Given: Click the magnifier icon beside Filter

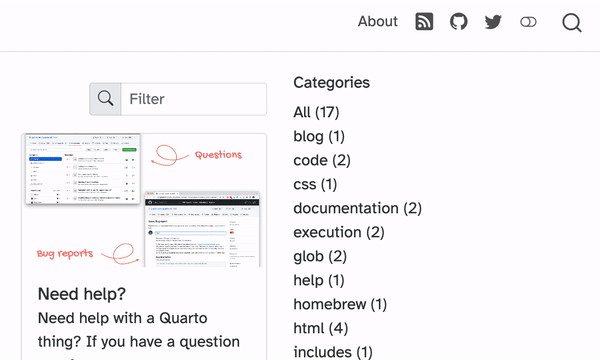Looking at the screenshot, I should 105,99.
